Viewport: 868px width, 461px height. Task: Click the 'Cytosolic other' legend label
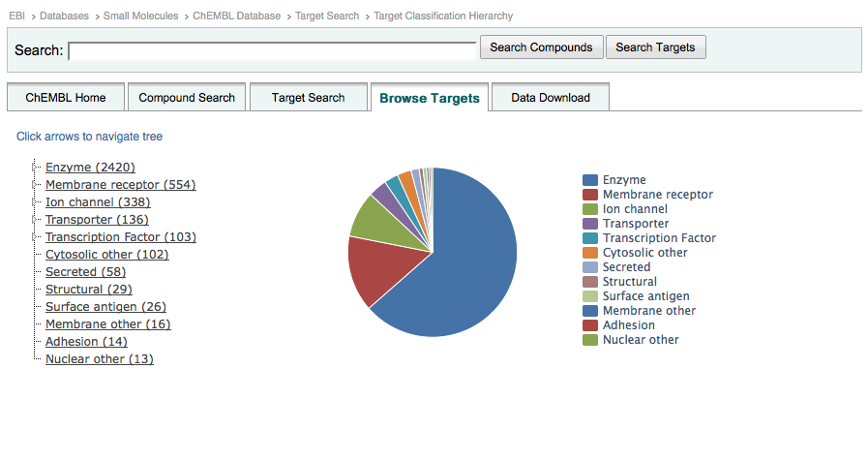644,253
